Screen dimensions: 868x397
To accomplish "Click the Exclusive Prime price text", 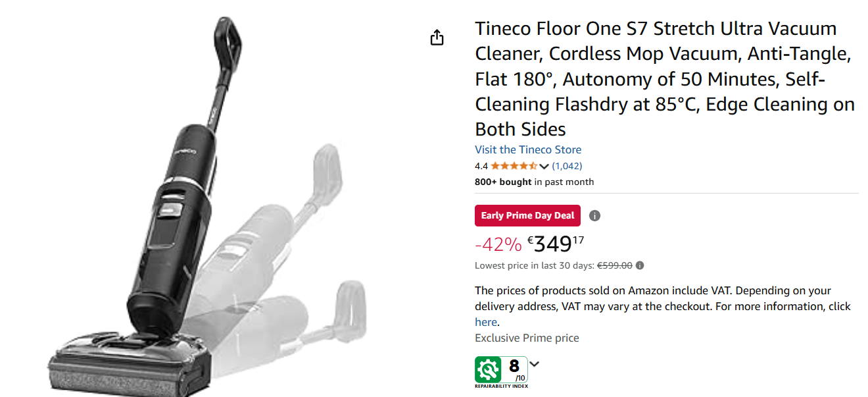I will point(527,338).
